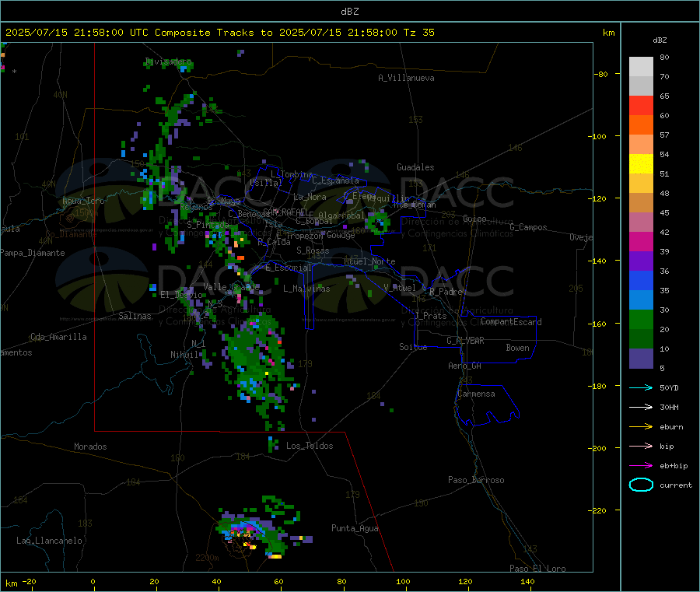
Task: Select the light grey 70-80 dBZ swatch
Action: tap(641, 67)
